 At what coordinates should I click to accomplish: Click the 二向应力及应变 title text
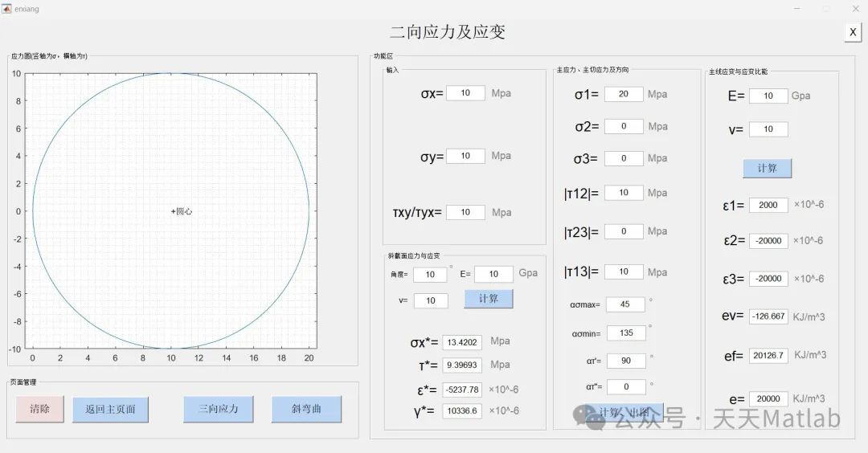[448, 31]
